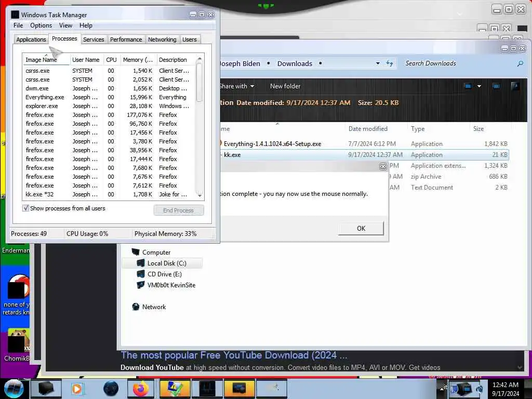Open the Windows Start orb

click(x=14, y=389)
